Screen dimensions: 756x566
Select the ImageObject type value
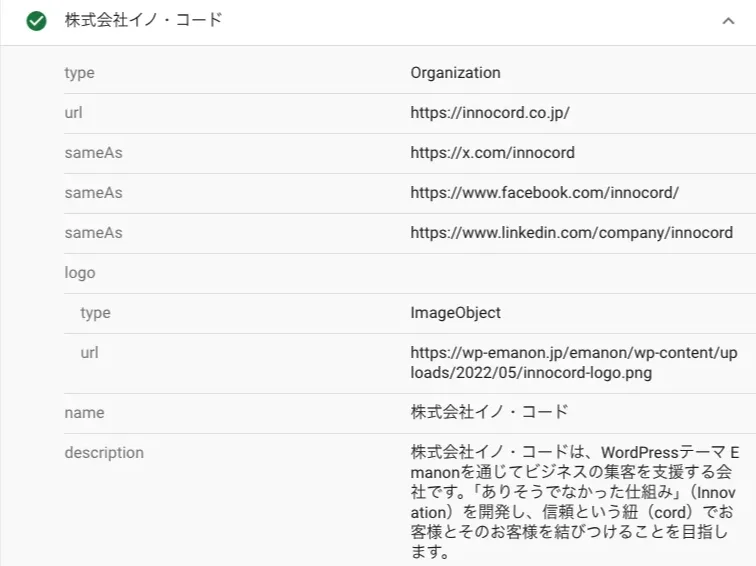tap(455, 313)
